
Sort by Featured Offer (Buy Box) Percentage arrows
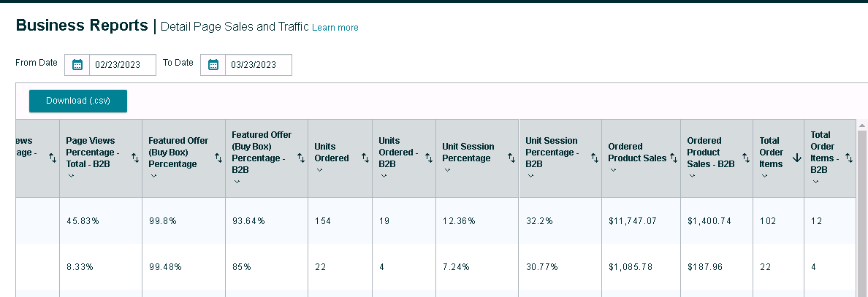coord(218,158)
